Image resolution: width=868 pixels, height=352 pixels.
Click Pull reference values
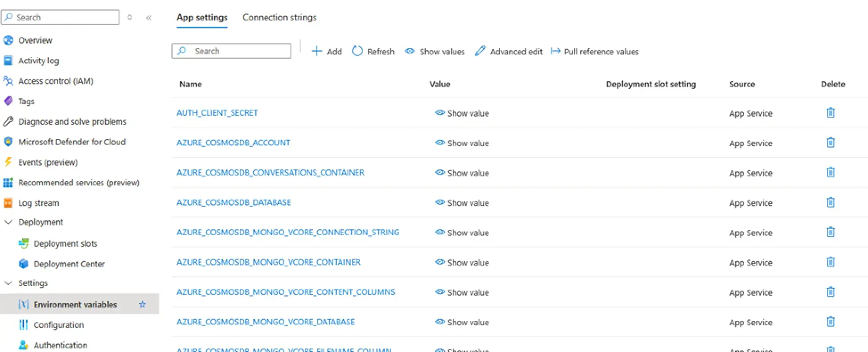(594, 52)
